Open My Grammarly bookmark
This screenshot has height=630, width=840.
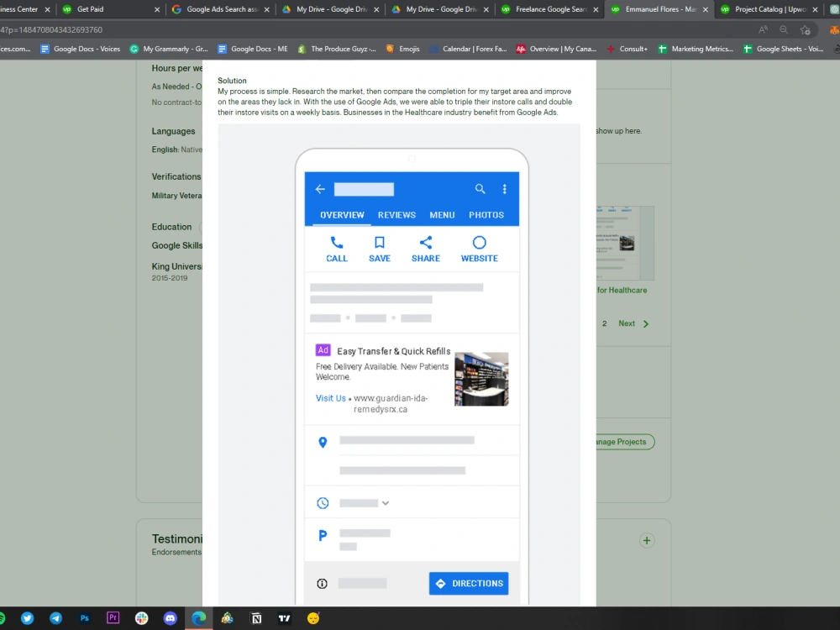coord(169,49)
